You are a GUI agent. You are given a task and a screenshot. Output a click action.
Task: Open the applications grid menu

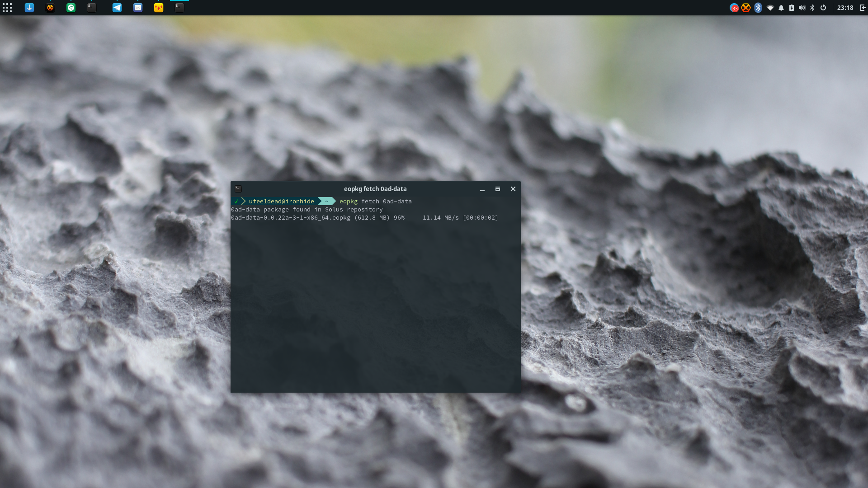tap(7, 8)
